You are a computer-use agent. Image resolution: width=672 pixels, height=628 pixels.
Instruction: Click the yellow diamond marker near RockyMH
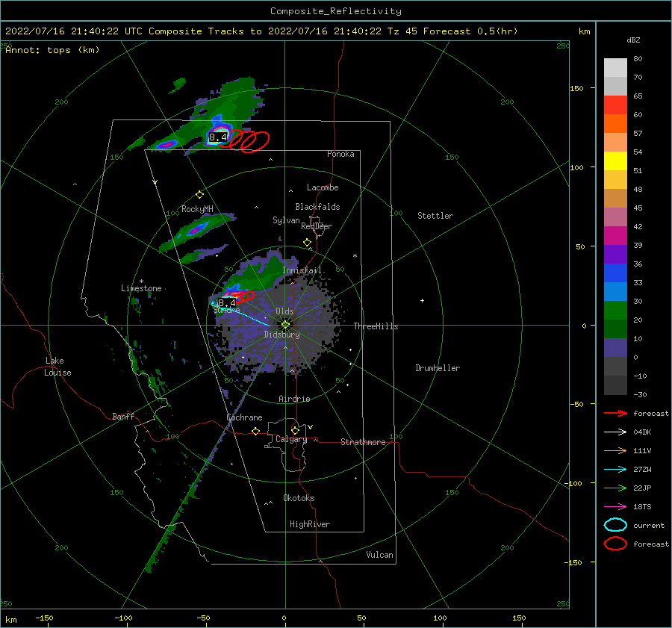[199, 195]
